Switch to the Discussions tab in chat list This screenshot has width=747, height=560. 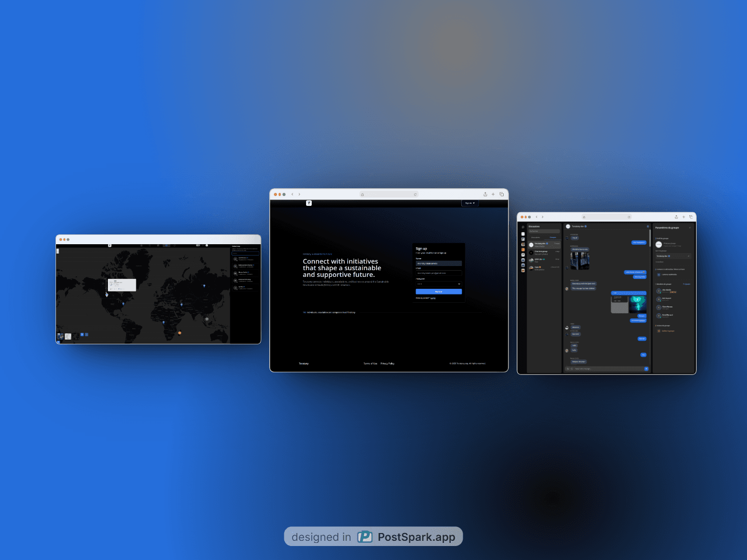(x=535, y=237)
